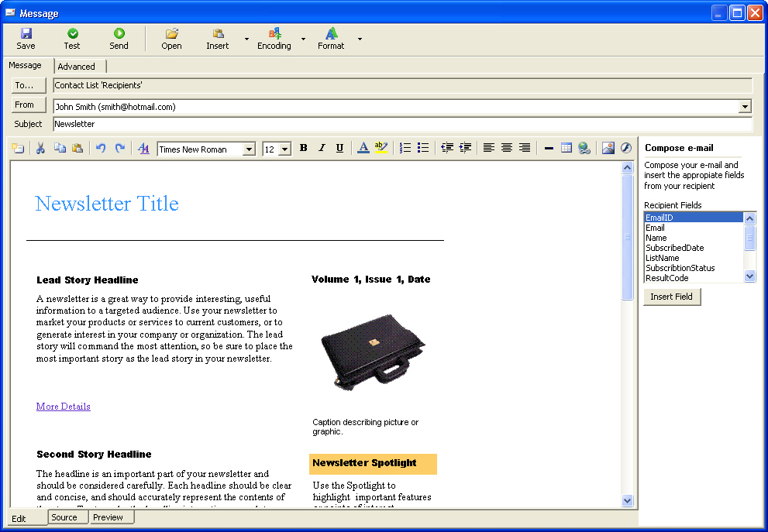Click the Undo arrow icon
768x532 pixels.
point(101,148)
